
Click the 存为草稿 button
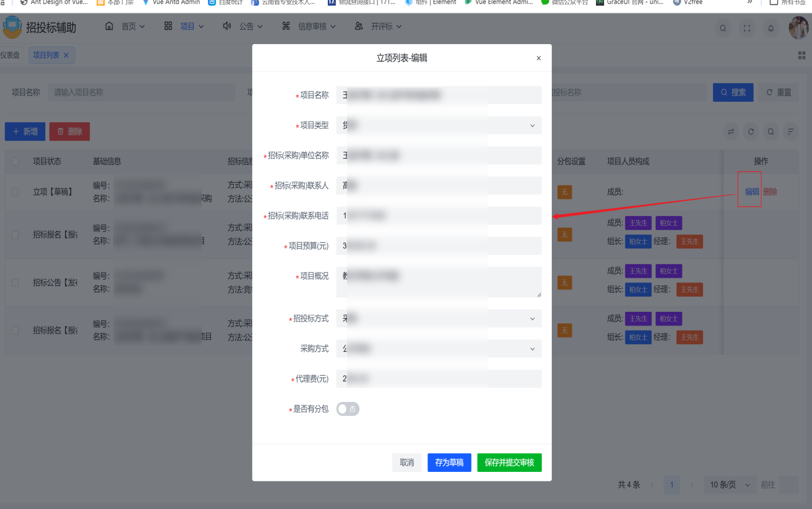click(449, 463)
